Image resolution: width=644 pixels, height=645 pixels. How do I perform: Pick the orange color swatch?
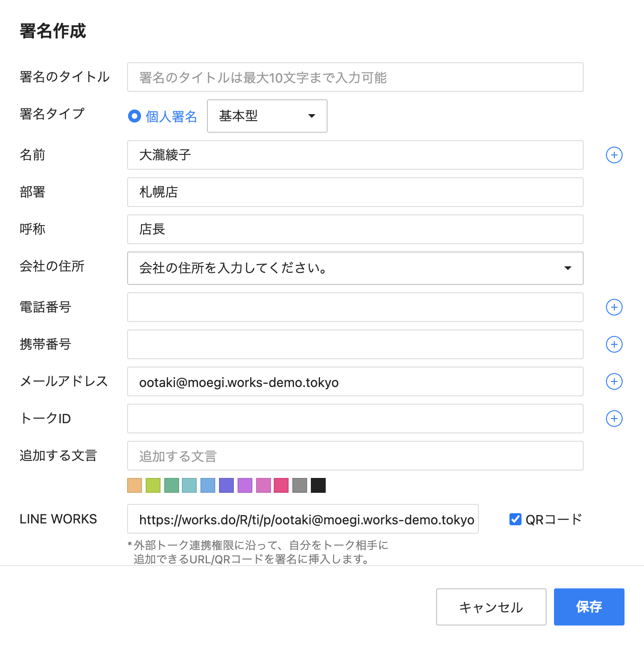pos(135,485)
